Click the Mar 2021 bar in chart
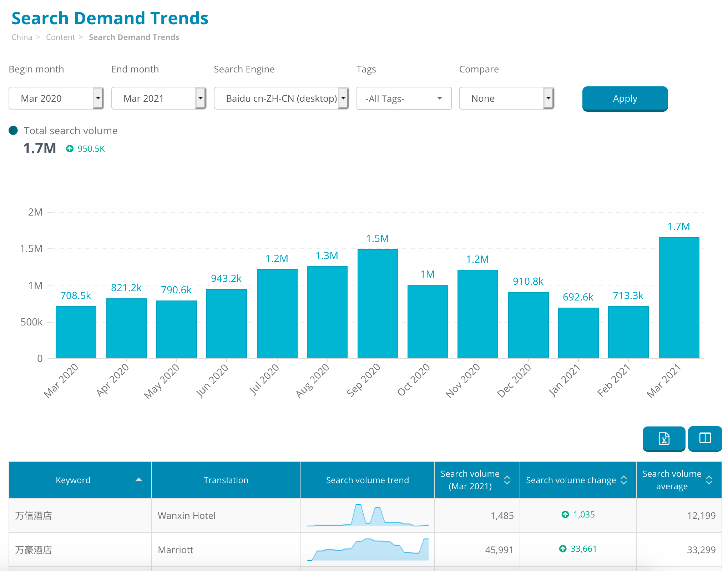 click(x=679, y=298)
